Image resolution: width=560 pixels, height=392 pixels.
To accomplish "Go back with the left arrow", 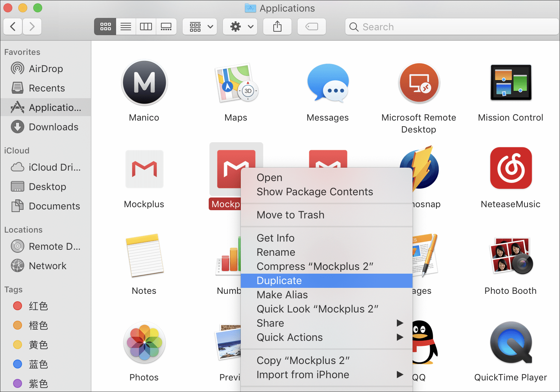I will (13, 27).
